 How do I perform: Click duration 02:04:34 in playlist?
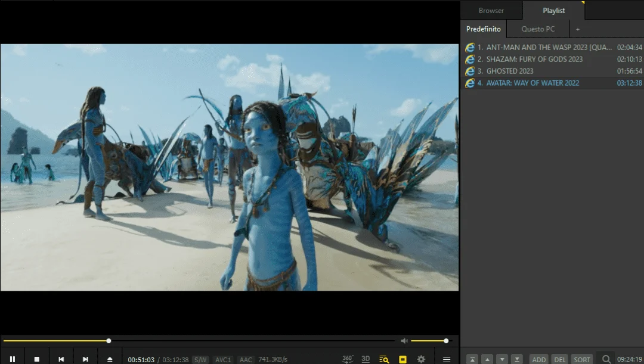(629, 47)
